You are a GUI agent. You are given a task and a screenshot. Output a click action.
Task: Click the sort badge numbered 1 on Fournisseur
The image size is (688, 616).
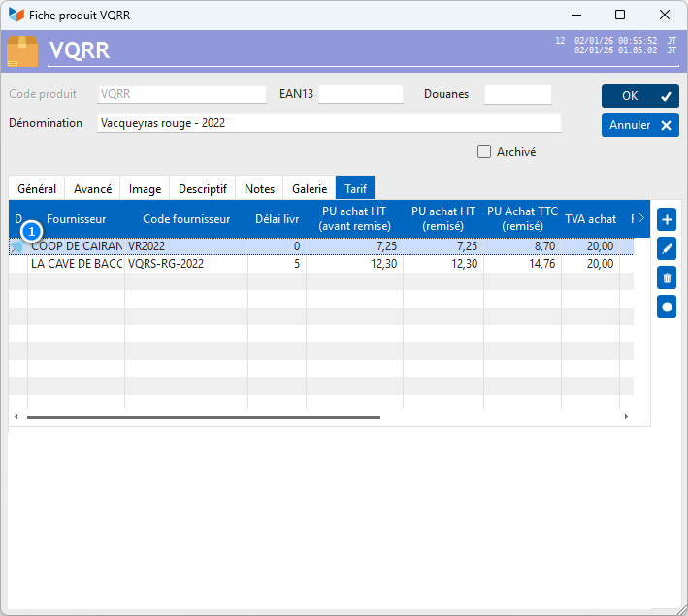pos(32,232)
